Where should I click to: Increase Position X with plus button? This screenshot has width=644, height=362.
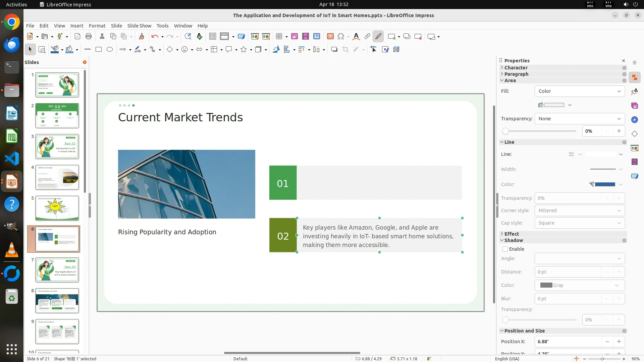(x=619, y=342)
